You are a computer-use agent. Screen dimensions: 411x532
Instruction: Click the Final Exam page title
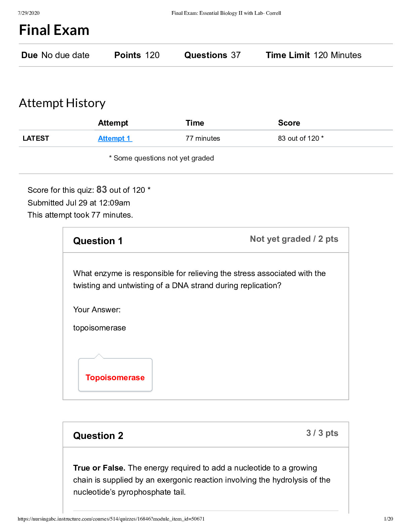tap(54, 30)
